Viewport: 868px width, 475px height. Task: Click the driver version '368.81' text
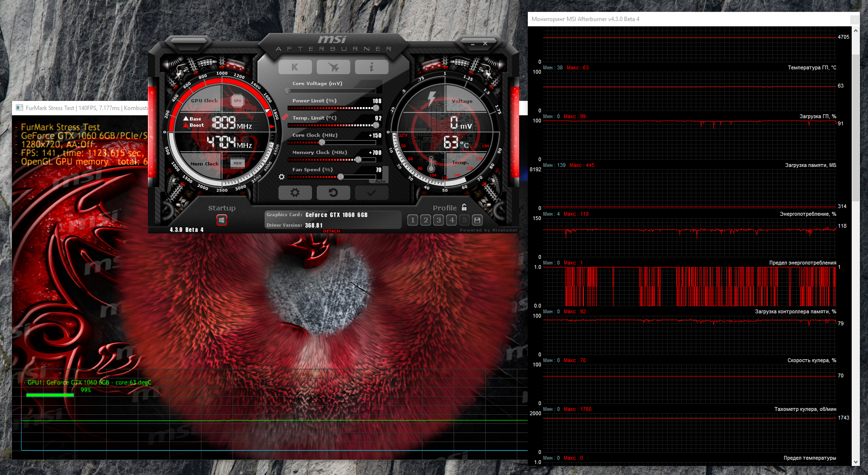click(314, 226)
